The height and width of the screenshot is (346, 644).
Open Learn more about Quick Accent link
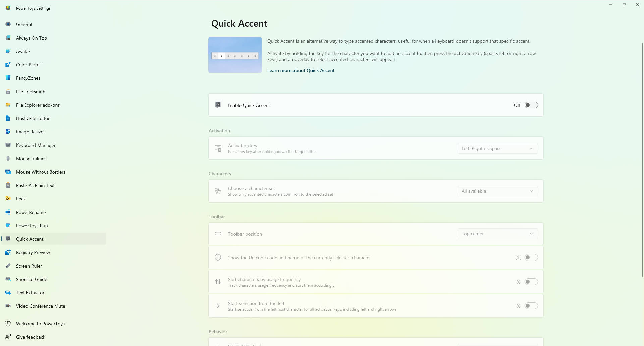(301, 70)
